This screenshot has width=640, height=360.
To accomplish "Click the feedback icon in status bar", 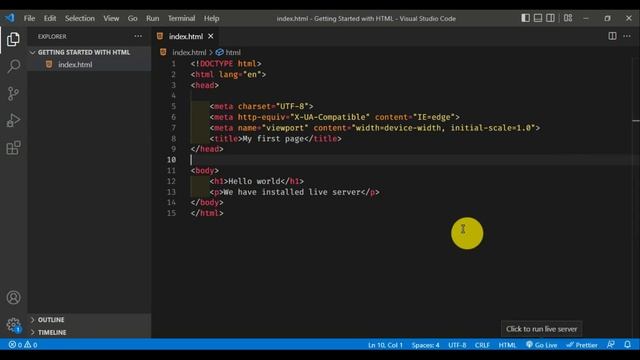I will 611,344.
